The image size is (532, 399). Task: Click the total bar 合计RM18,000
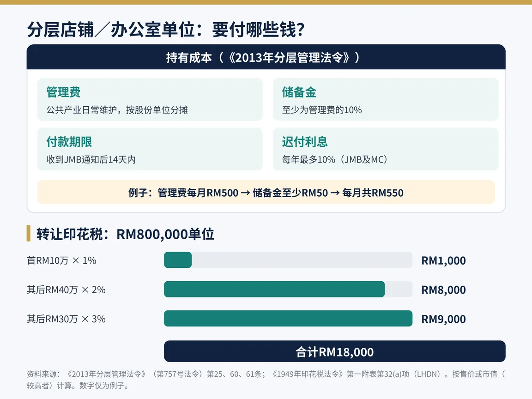[x=334, y=351]
